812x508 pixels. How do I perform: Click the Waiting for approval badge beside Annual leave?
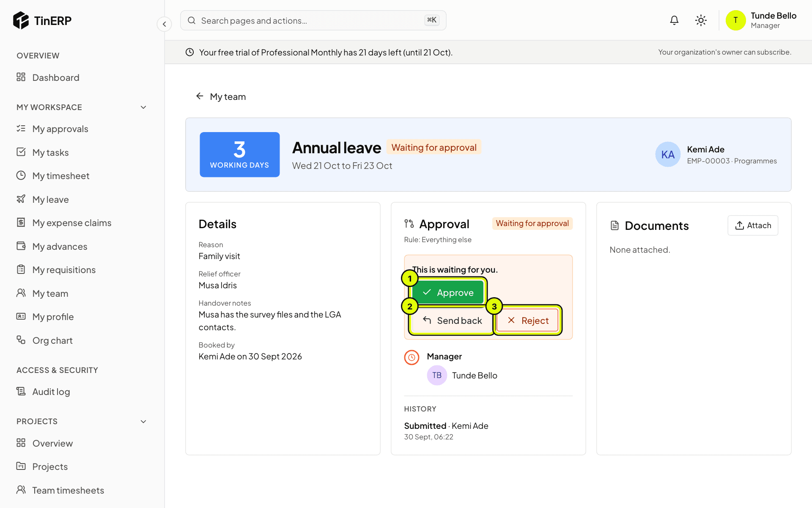point(433,147)
